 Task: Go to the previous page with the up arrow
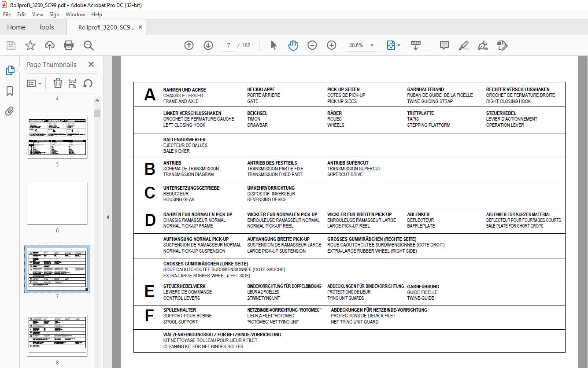point(189,45)
